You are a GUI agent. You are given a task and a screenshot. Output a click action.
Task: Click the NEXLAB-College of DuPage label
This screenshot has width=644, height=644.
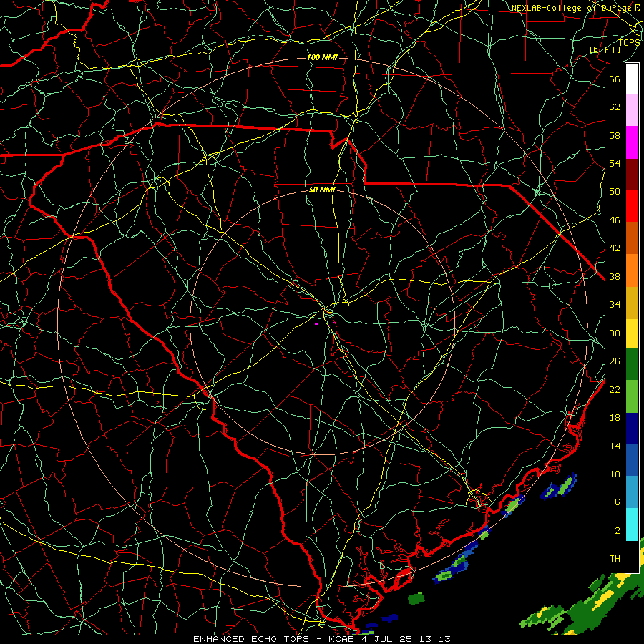(x=574, y=8)
